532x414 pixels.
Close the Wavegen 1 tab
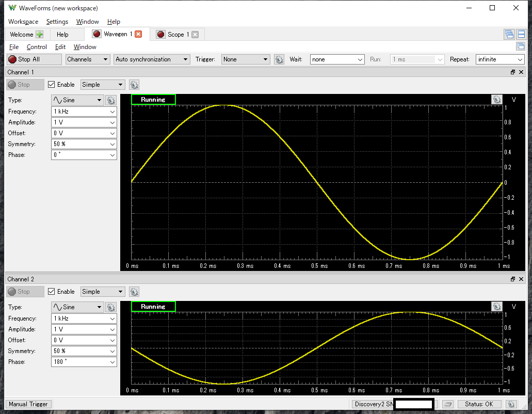coord(138,34)
